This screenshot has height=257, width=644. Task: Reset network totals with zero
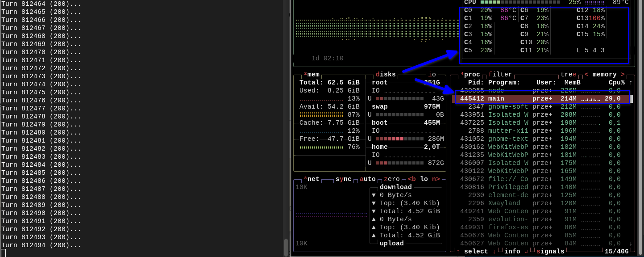392,179
